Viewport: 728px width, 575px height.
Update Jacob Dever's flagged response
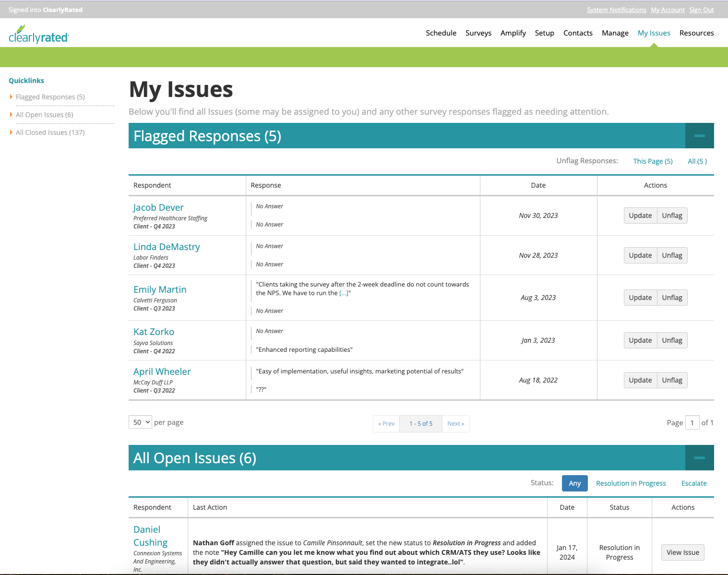point(640,216)
